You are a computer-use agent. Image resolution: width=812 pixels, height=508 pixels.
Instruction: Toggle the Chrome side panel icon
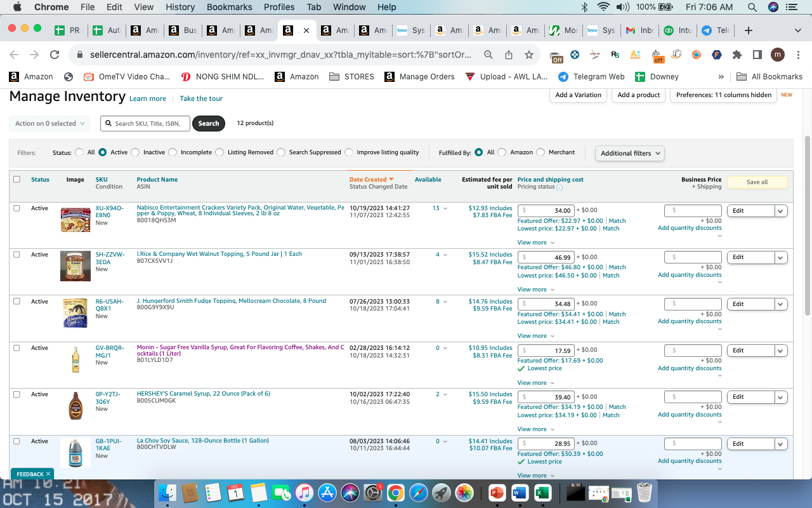pyautogui.click(x=757, y=55)
